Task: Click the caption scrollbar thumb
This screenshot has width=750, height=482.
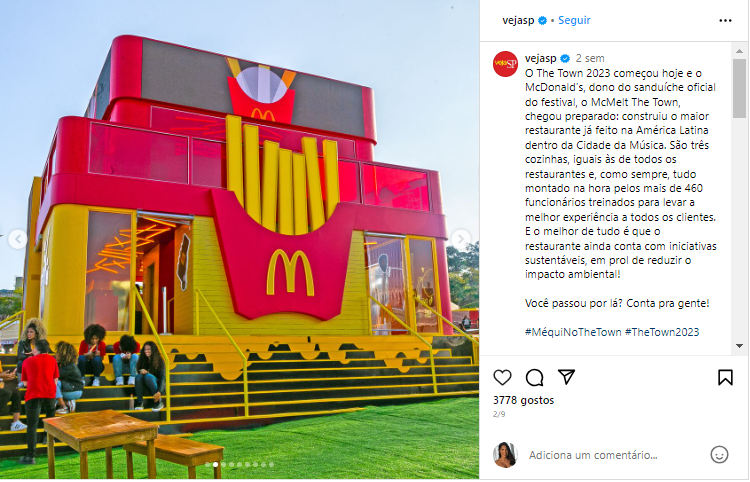Action: click(x=739, y=88)
